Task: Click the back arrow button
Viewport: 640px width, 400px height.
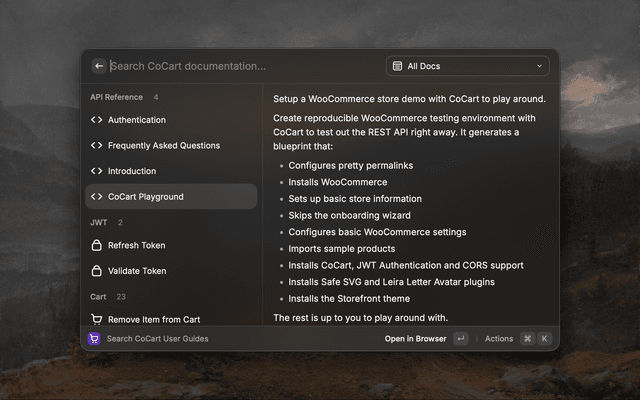Action: (99, 66)
